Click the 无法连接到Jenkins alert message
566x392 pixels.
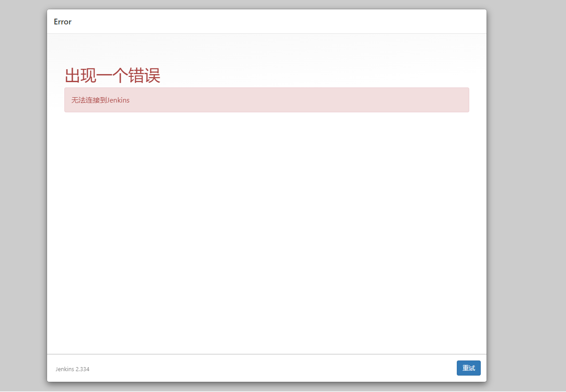pos(100,100)
